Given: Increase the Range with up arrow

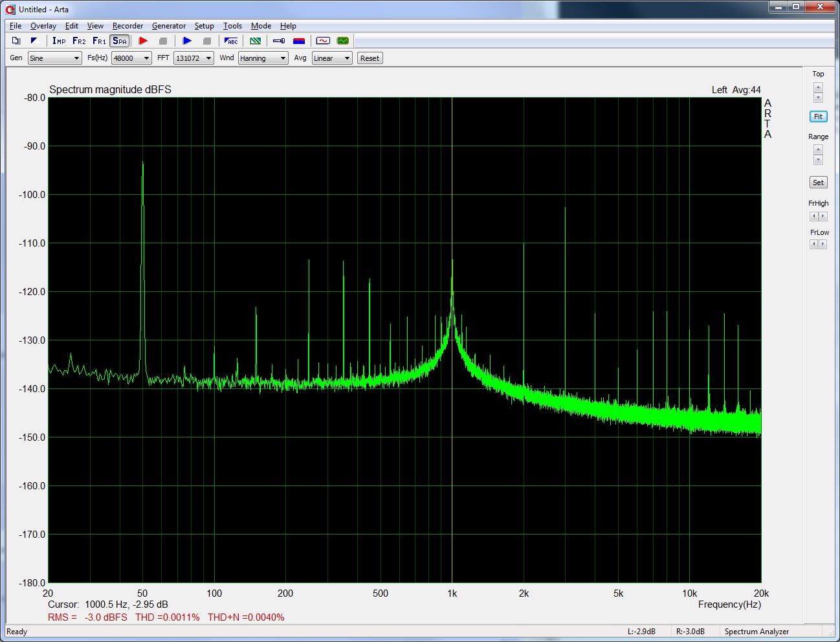Looking at the screenshot, I should [x=818, y=150].
